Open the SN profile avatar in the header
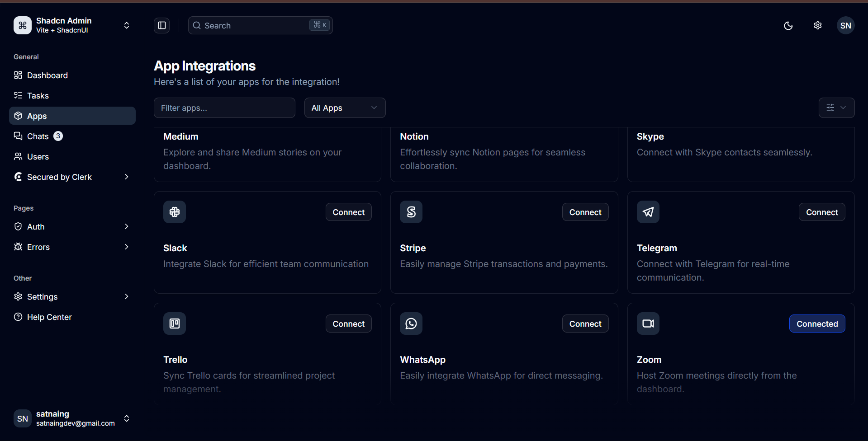This screenshot has width=868, height=441. tap(846, 26)
